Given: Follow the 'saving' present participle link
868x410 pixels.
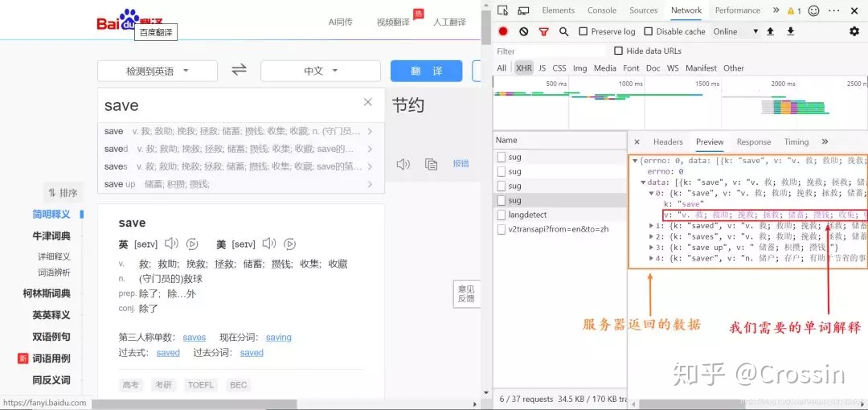Looking at the screenshot, I should (279, 338).
